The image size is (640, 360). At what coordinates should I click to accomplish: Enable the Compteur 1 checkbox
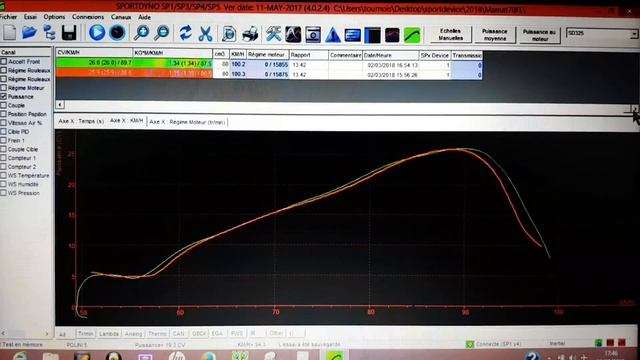point(4,158)
